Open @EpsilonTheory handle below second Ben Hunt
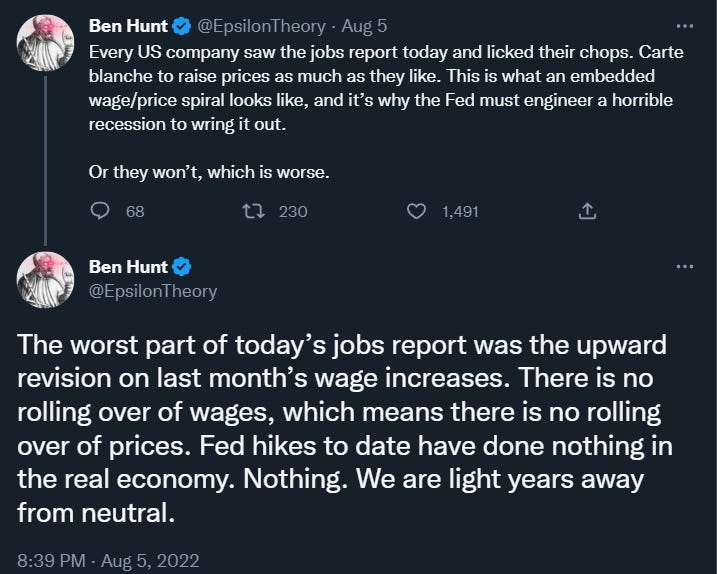The image size is (717, 574). pyautogui.click(x=153, y=291)
